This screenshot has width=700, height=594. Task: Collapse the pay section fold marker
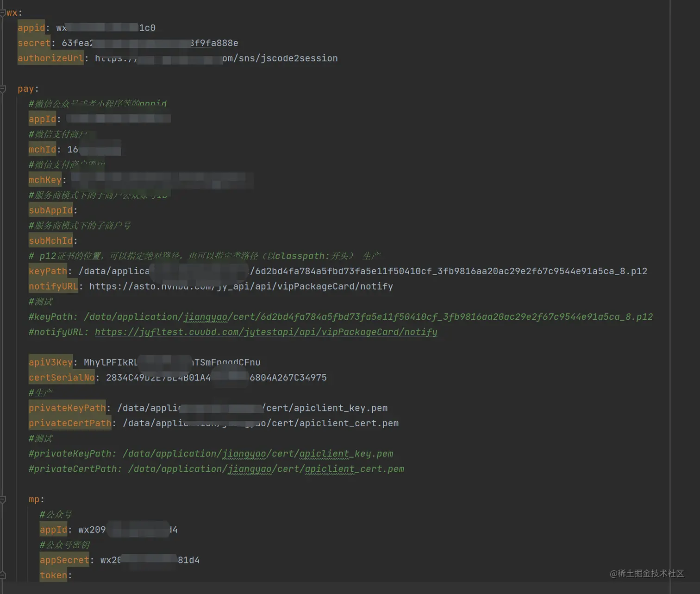click(x=3, y=88)
